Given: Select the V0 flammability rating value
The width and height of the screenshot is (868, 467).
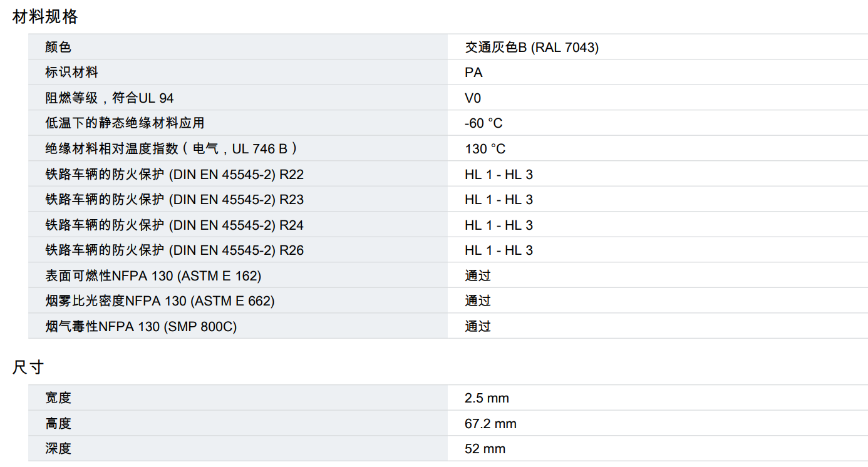Looking at the screenshot, I should (473, 98).
